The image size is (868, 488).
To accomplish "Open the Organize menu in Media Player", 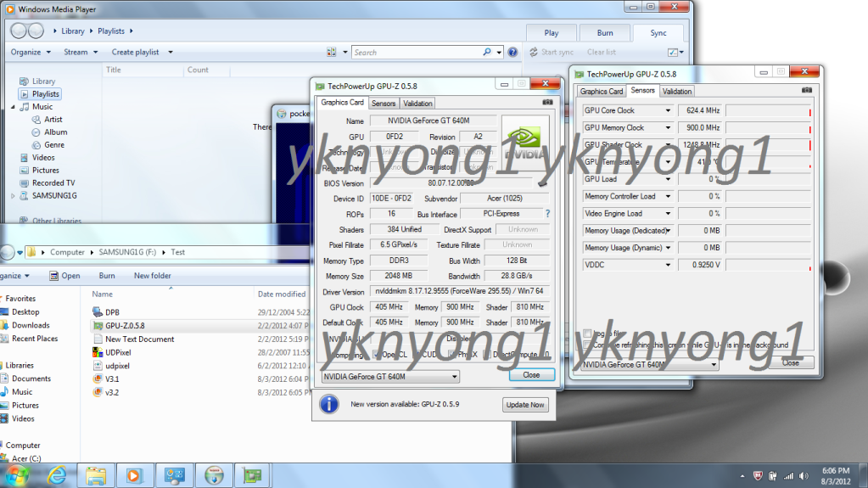I will (31, 52).
